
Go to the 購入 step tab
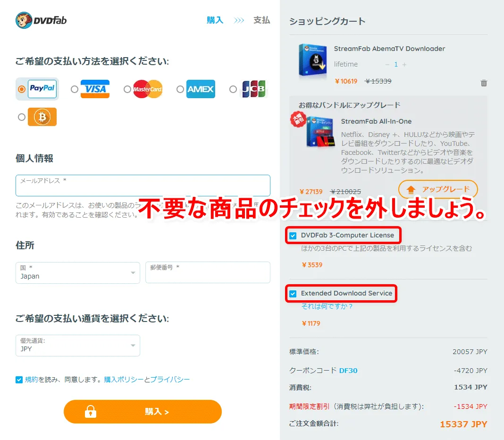[215, 20]
